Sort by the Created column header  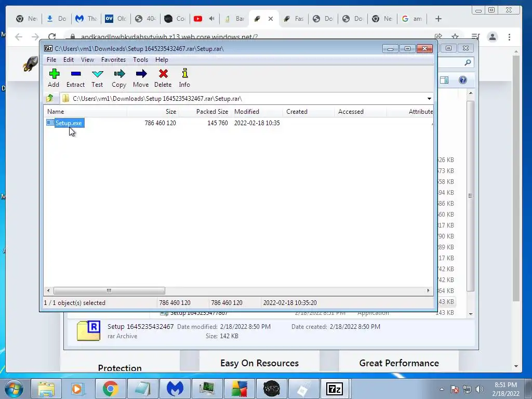(309, 112)
